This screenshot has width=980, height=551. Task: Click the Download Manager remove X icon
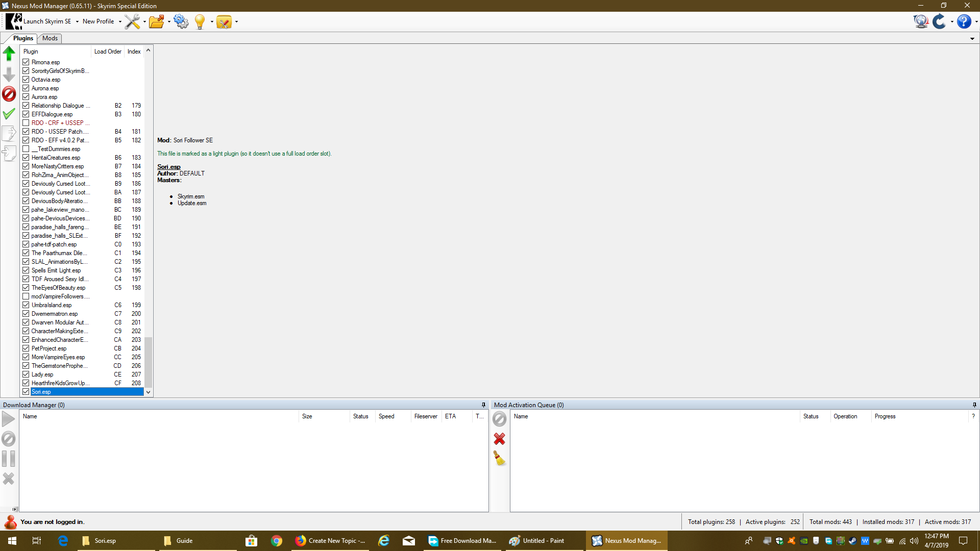point(9,479)
